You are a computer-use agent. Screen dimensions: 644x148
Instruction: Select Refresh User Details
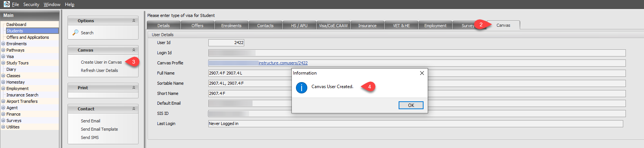[x=99, y=70]
